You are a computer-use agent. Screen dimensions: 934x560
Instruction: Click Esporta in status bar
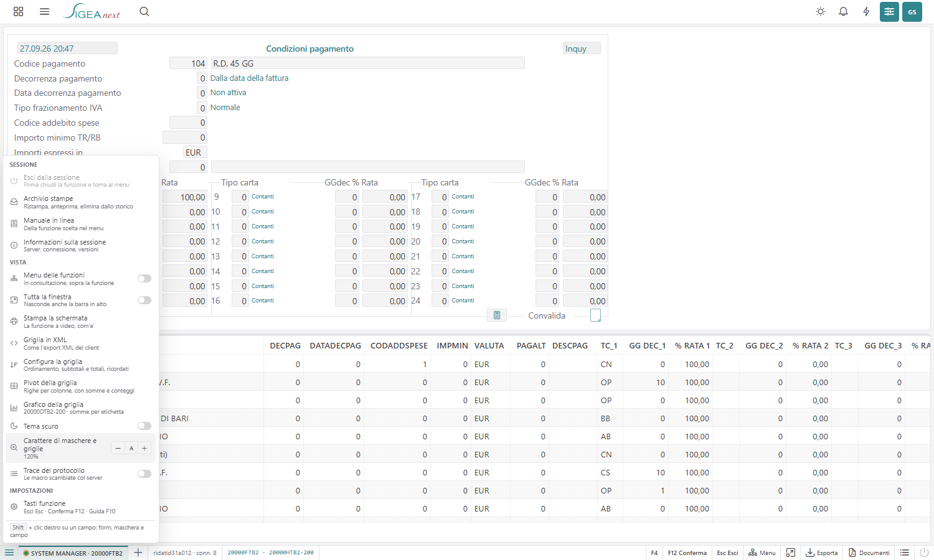[x=821, y=553]
